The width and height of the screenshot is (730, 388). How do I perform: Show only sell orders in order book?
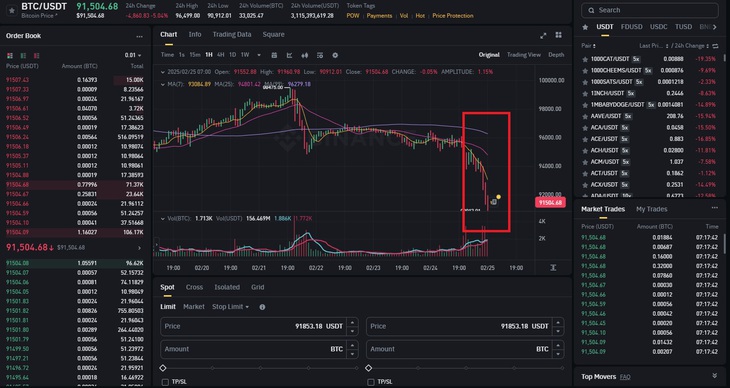click(x=37, y=55)
